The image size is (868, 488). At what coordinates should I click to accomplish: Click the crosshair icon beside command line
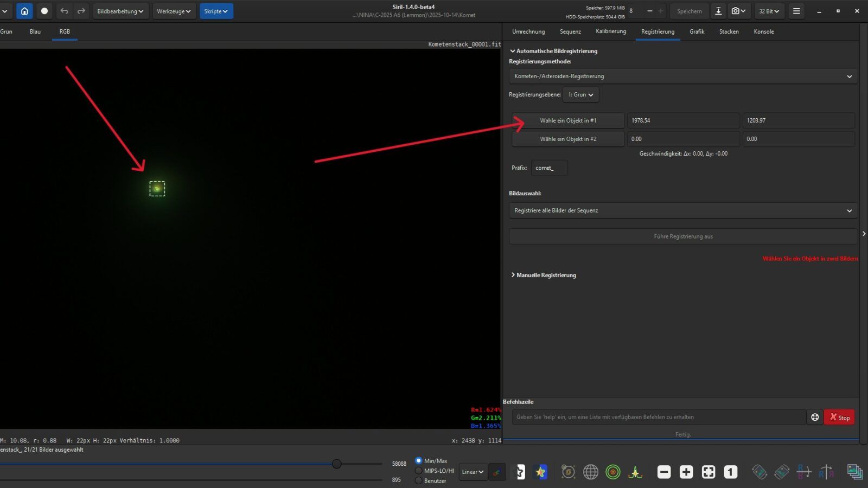815,417
